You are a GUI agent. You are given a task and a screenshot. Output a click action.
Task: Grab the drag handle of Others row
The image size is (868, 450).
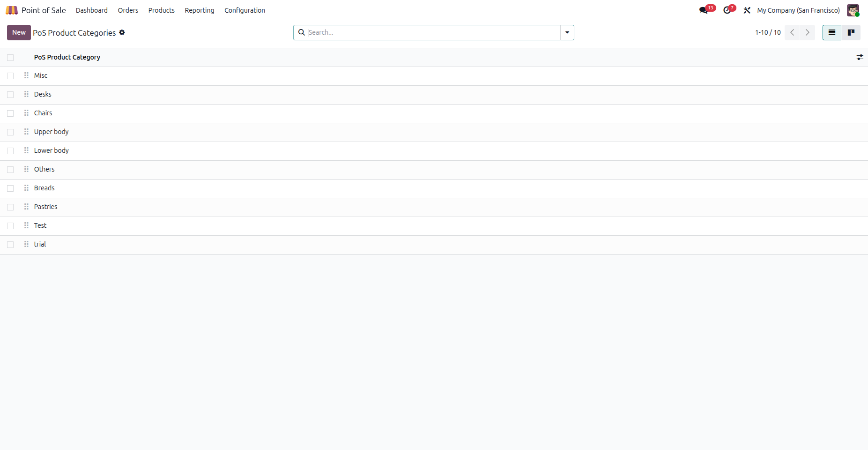[x=26, y=169]
